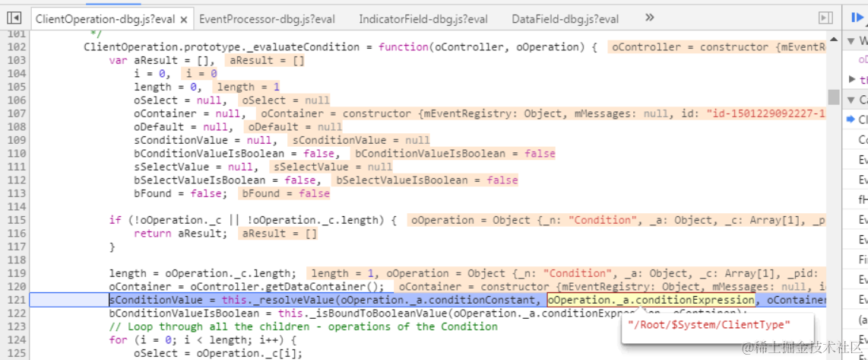Open the DataField-dbg.js?eval tab
The width and height of the screenshot is (868, 360).
coord(565,19)
